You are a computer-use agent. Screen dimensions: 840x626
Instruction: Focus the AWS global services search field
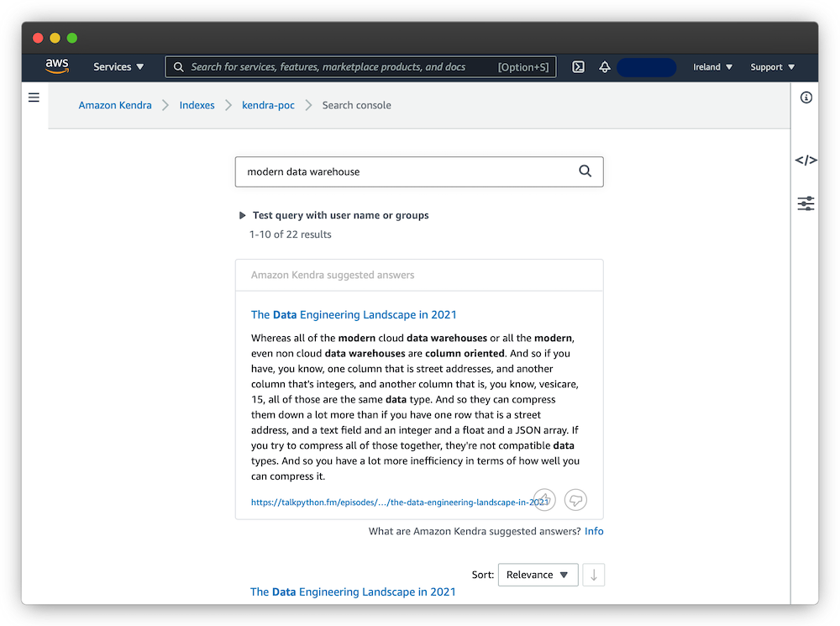(360, 67)
